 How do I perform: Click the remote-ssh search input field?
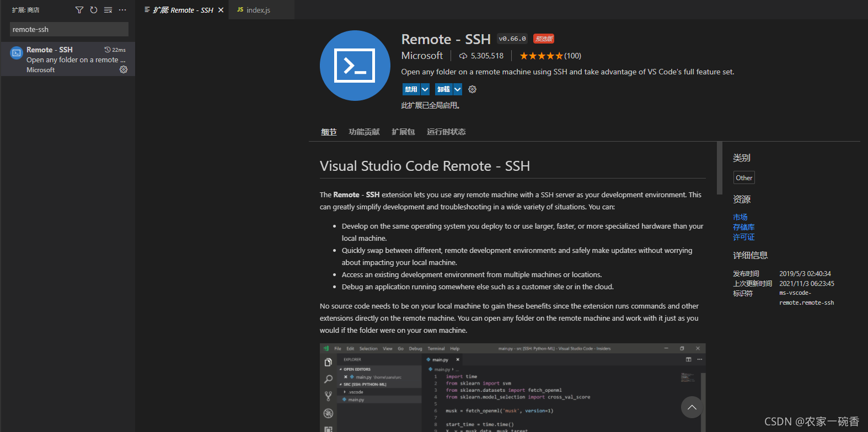click(x=69, y=29)
